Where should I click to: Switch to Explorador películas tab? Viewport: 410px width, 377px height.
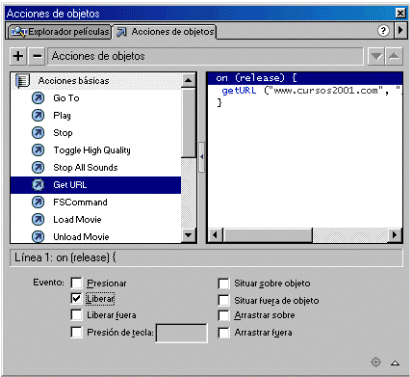[x=60, y=32]
